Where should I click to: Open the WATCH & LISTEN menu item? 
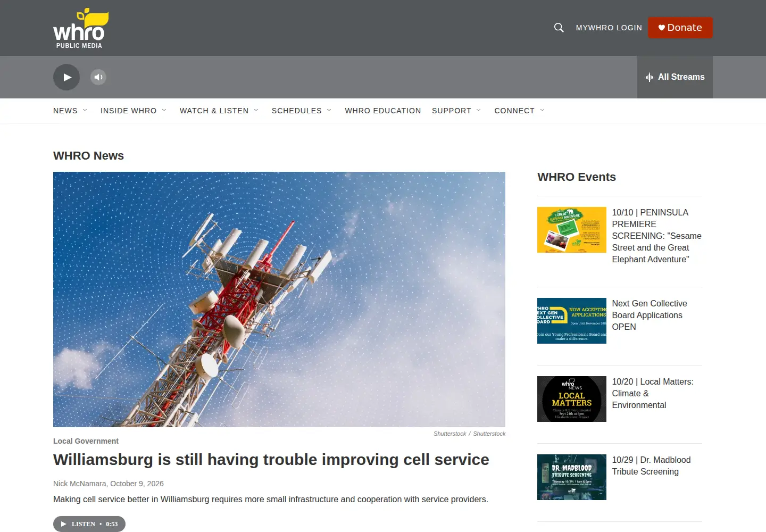tap(214, 111)
